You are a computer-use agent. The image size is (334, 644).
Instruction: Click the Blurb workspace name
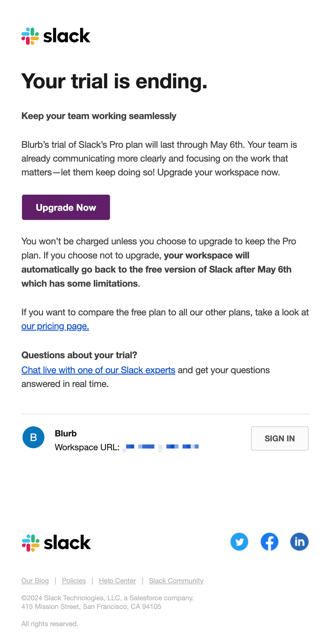click(x=65, y=433)
